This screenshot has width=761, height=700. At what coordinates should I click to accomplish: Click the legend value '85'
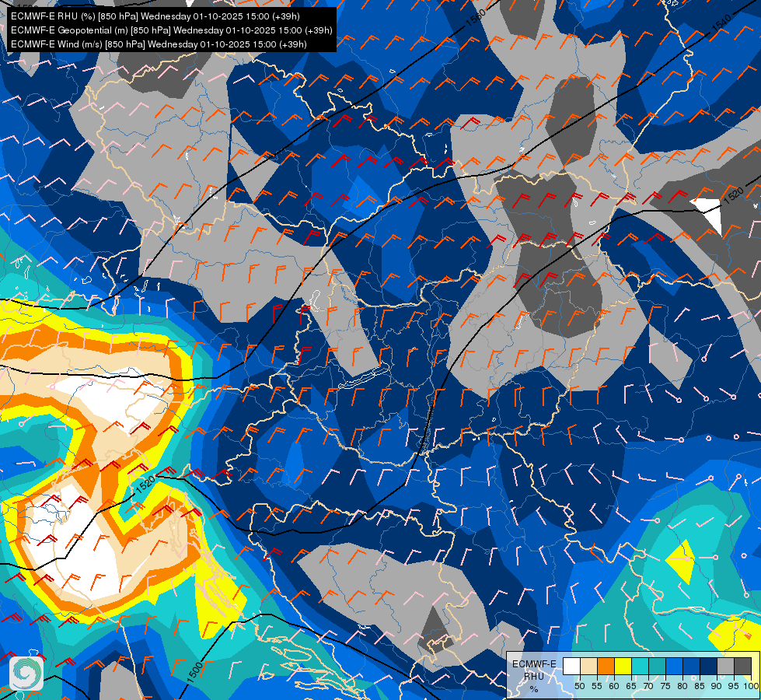coord(700,686)
